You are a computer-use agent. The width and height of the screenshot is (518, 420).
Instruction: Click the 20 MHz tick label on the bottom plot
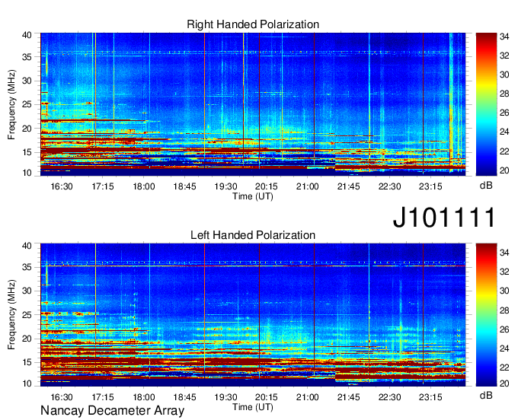pyautogui.click(x=27, y=339)
